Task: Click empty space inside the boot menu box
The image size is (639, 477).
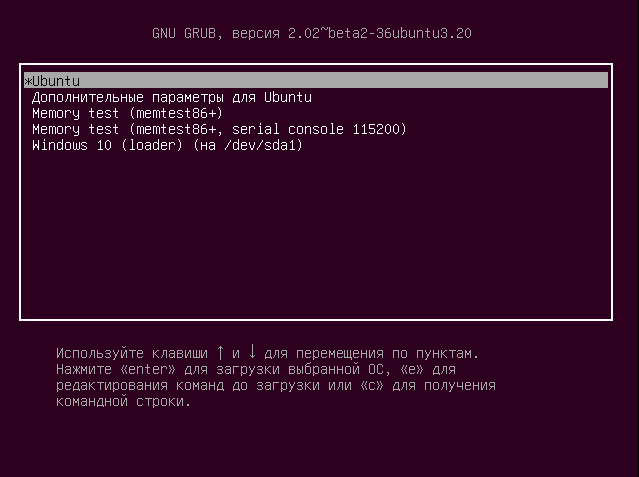Action: coord(316,240)
